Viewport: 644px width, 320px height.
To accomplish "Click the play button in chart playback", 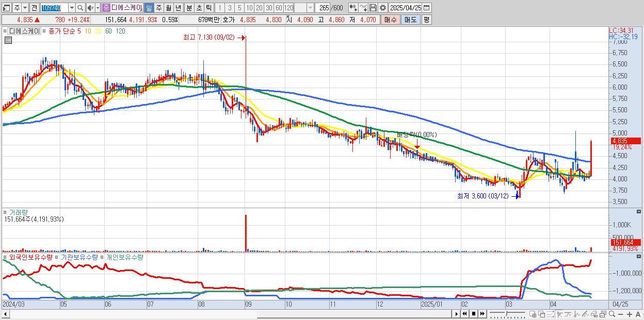I will pyautogui.click(x=456, y=314).
